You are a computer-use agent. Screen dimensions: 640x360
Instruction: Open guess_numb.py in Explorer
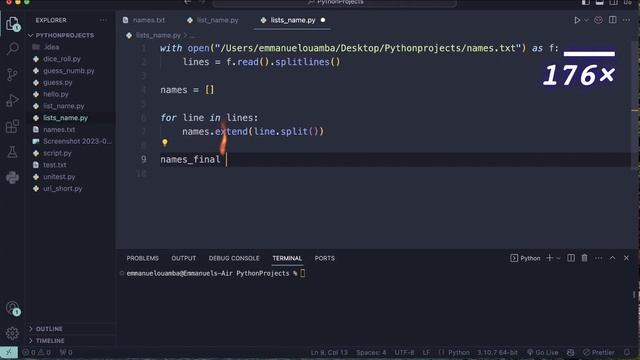70,71
